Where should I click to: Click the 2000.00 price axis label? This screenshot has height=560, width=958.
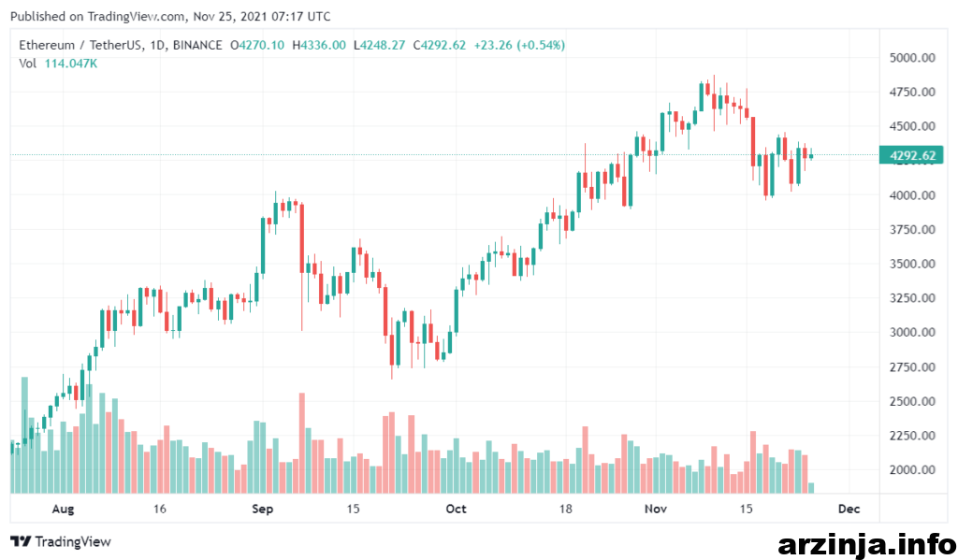[x=912, y=469]
